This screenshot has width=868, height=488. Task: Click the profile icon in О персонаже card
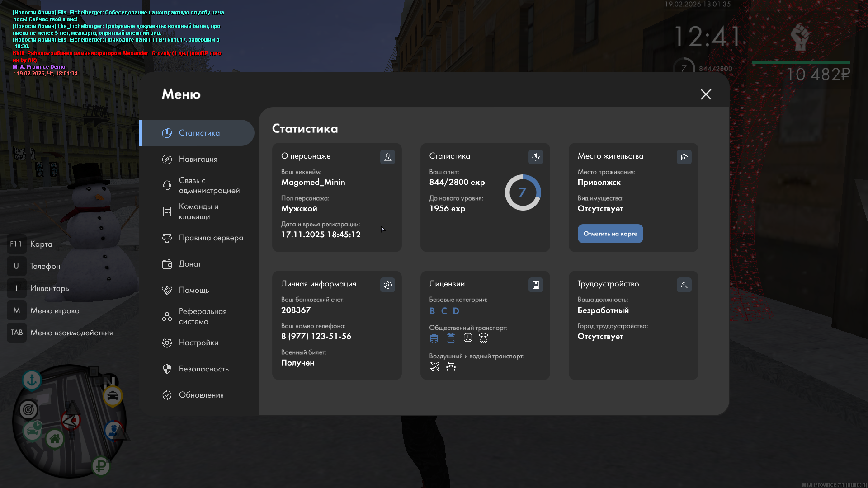pyautogui.click(x=387, y=157)
